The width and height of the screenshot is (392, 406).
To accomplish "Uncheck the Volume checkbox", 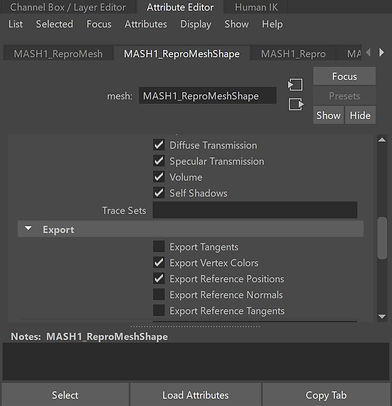I will 159,177.
